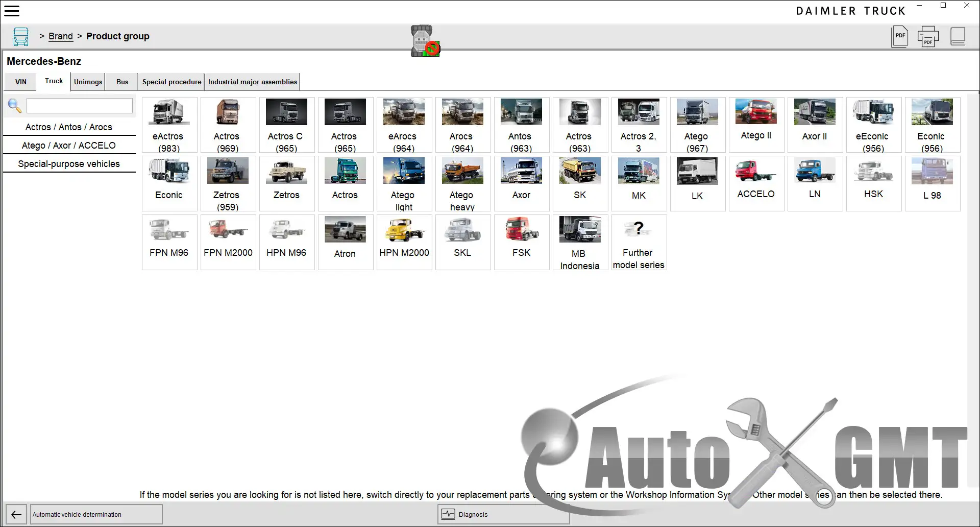Open the hamburger main menu
Viewport: 980px width, 527px height.
[12, 11]
